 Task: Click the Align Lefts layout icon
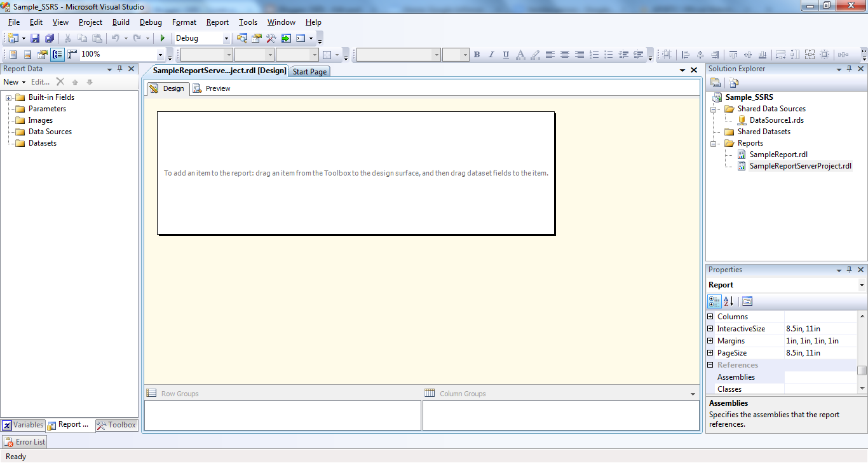686,54
